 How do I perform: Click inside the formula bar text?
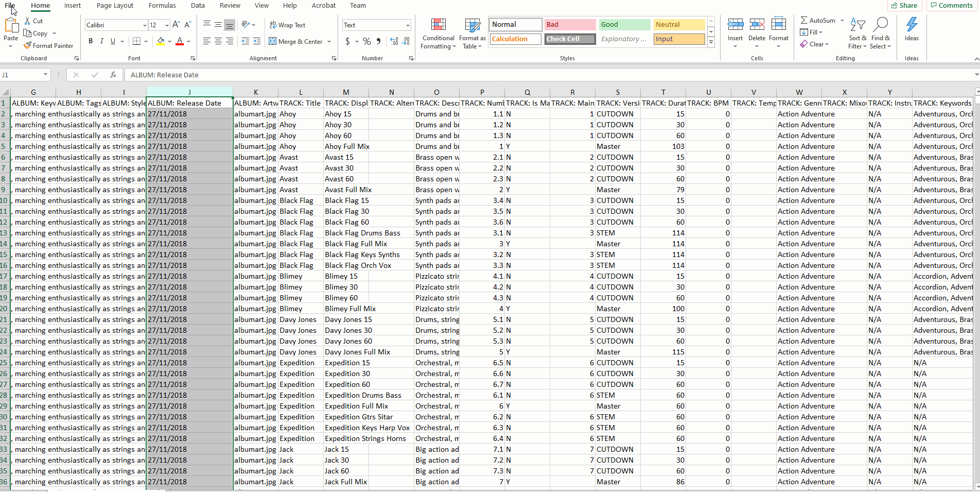pos(165,75)
